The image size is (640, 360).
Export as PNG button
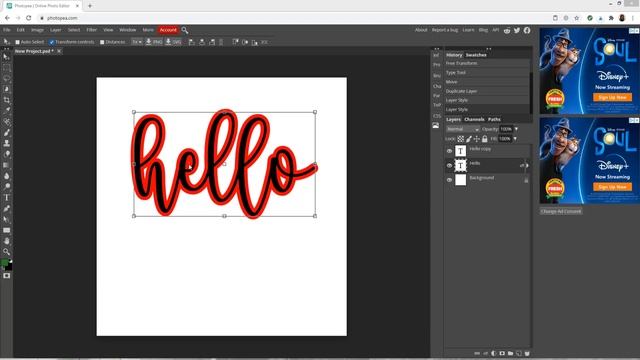point(154,42)
